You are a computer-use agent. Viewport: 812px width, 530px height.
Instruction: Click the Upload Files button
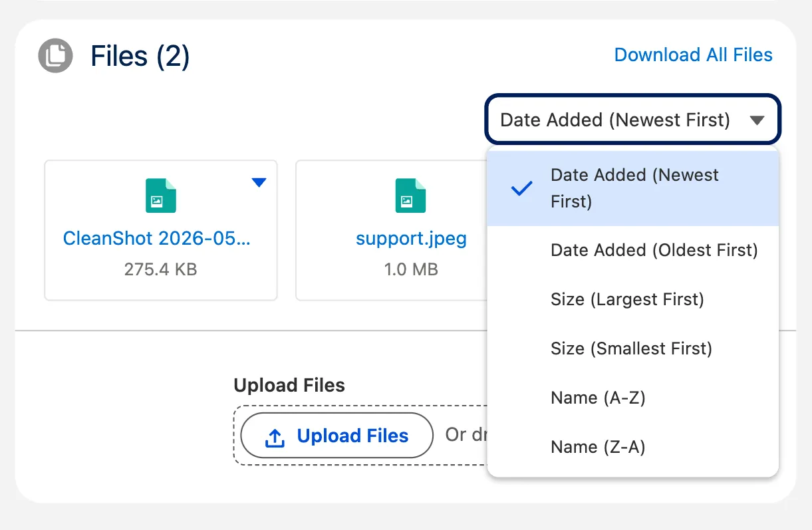tap(337, 436)
